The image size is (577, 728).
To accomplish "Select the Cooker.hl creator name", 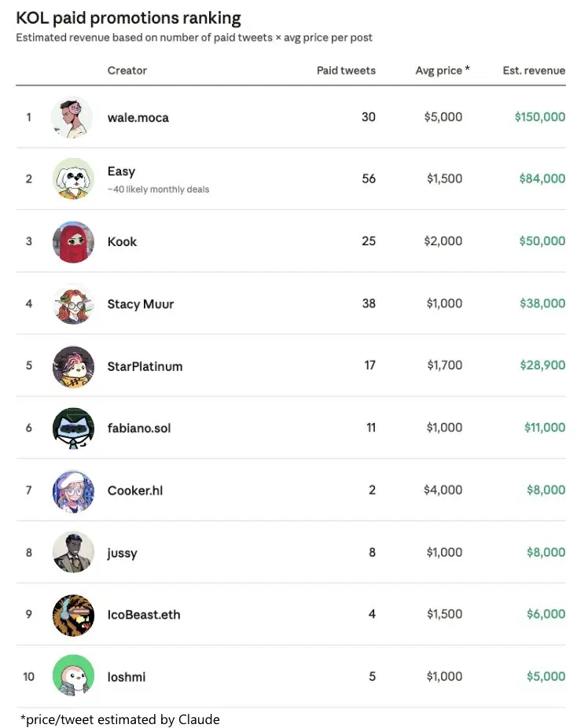I will pyautogui.click(x=135, y=491).
